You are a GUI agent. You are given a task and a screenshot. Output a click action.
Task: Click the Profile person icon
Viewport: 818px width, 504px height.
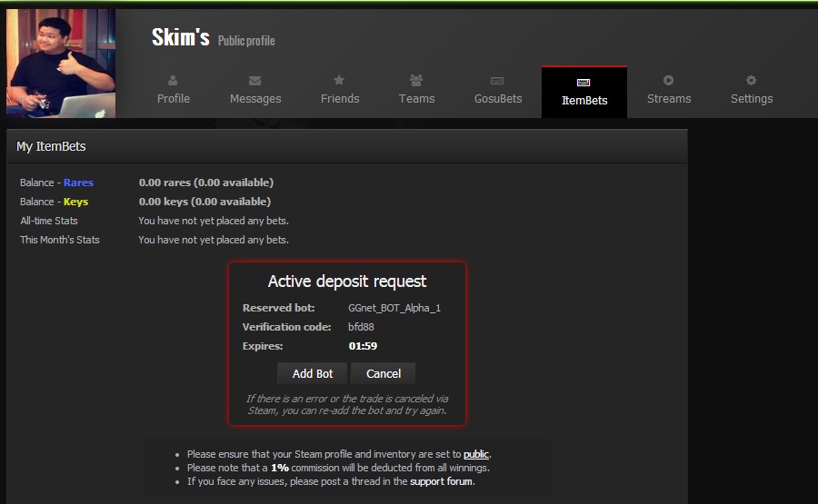(173, 81)
